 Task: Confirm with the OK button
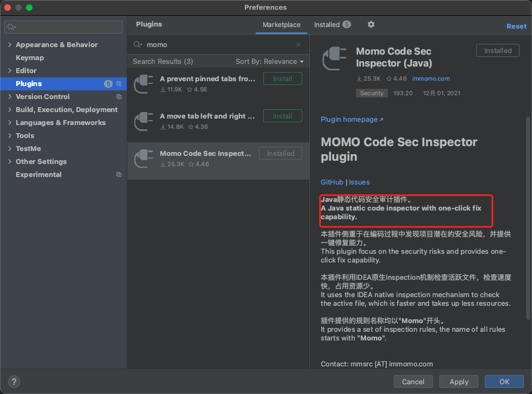(504, 382)
